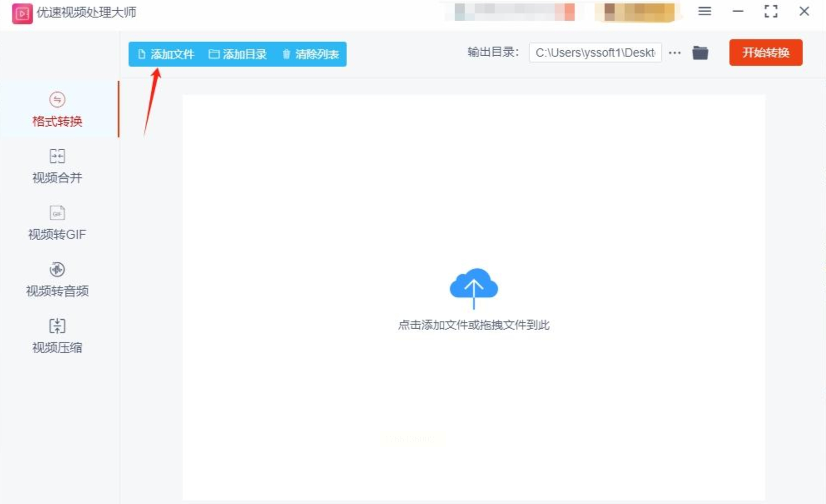Click the three-dots browse output directory button

point(675,53)
